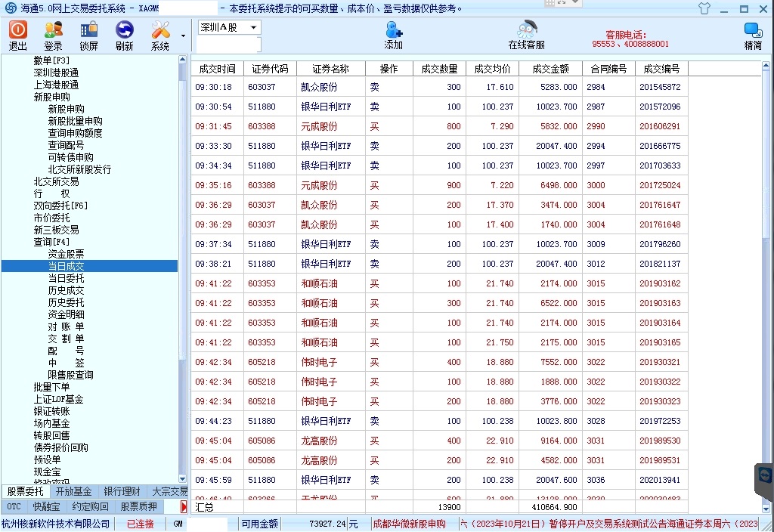This screenshot has height=532, width=774.
Task: Switch to 精简 compact mode icon
Action: 753,35
